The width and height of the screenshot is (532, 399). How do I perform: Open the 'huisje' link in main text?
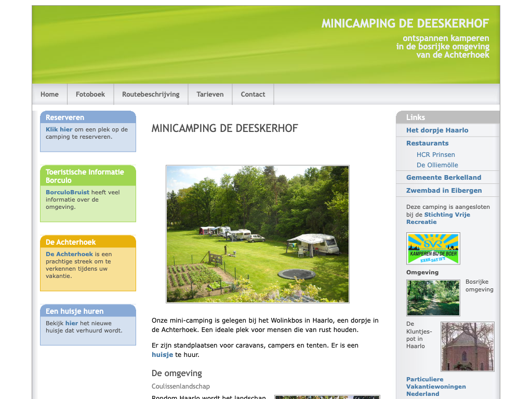pyautogui.click(x=162, y=355)
